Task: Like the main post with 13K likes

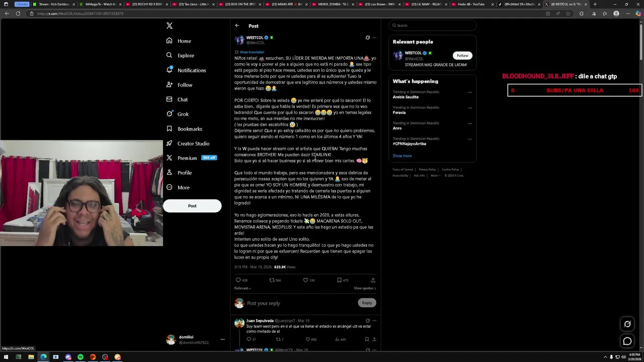Action: coord(309,280)
